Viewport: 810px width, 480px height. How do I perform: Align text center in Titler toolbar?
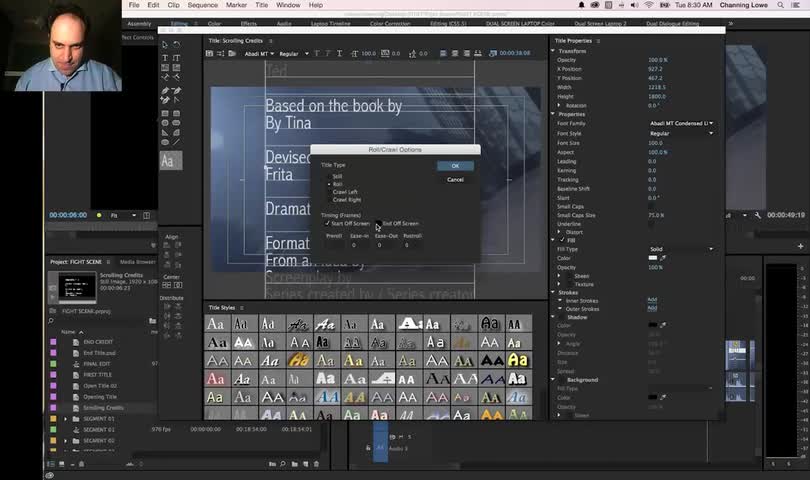tap(455, 53)
